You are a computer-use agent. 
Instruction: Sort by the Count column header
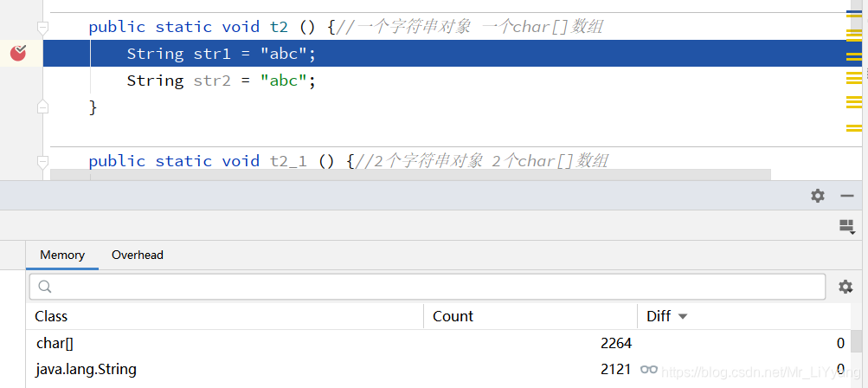click(x=530, y=316)
